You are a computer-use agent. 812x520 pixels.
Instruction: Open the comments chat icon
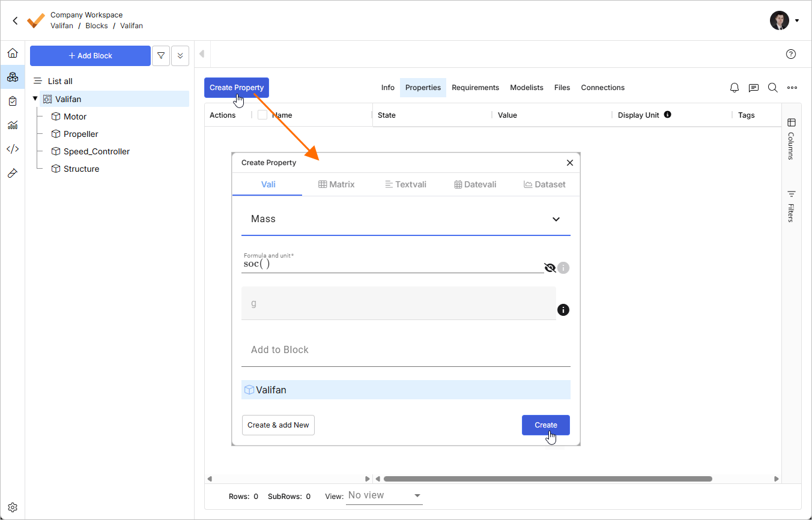click(754, 88)
